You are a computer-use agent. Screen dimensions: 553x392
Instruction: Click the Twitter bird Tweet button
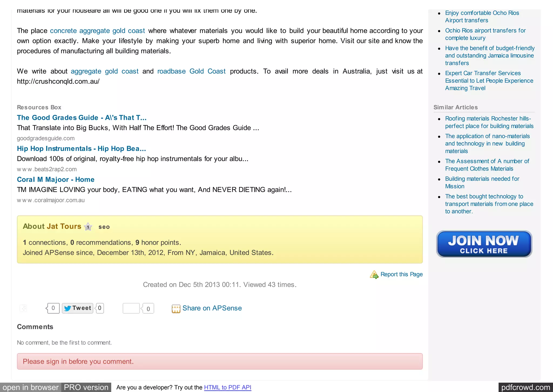coord(77,308)
